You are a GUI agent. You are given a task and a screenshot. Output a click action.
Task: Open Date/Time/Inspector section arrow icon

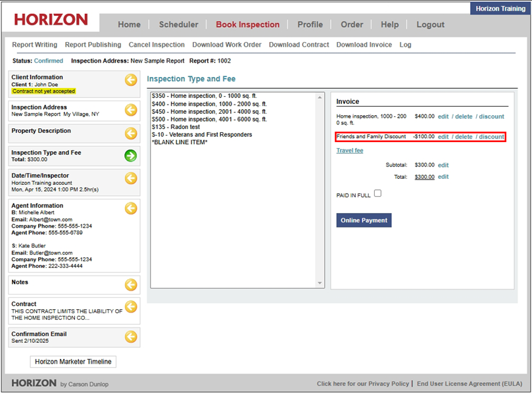click(131, 179)
